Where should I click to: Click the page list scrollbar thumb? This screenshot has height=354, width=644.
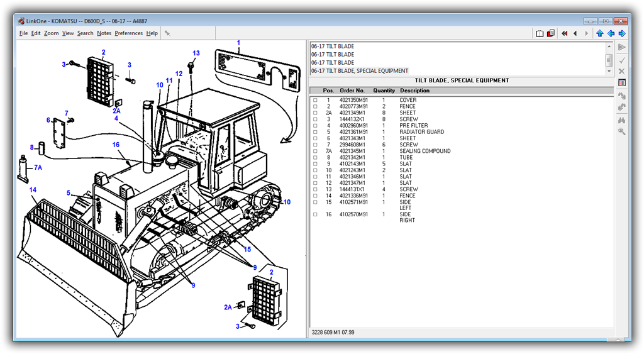609,61
